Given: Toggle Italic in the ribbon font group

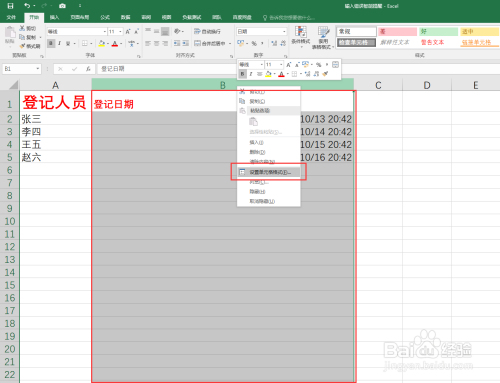Looking at the screenshot, I should (59, 43).
